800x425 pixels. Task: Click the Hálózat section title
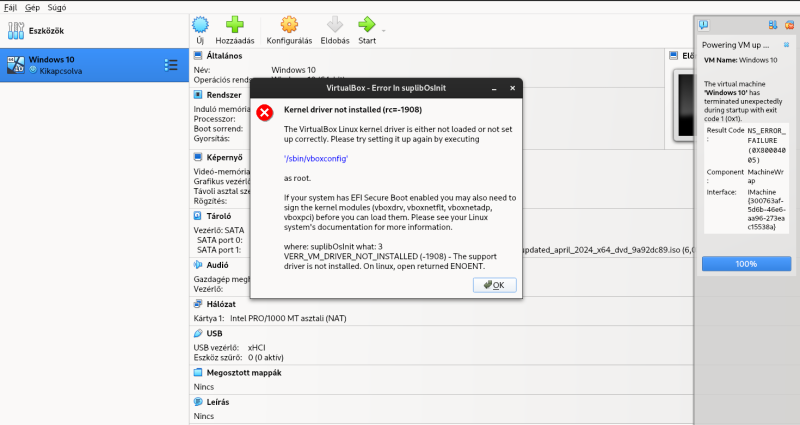pyautogui.click(x=221, y=304)
